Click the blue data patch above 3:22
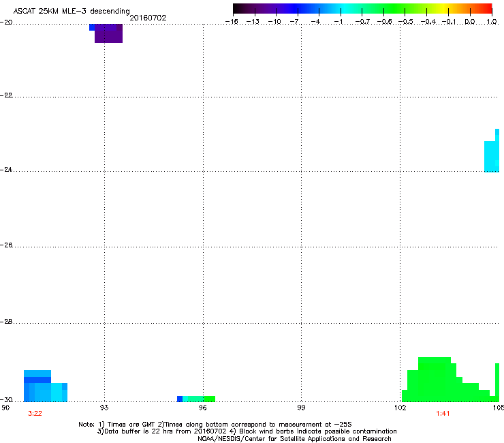The image size is (504, 443). point(46,386)
